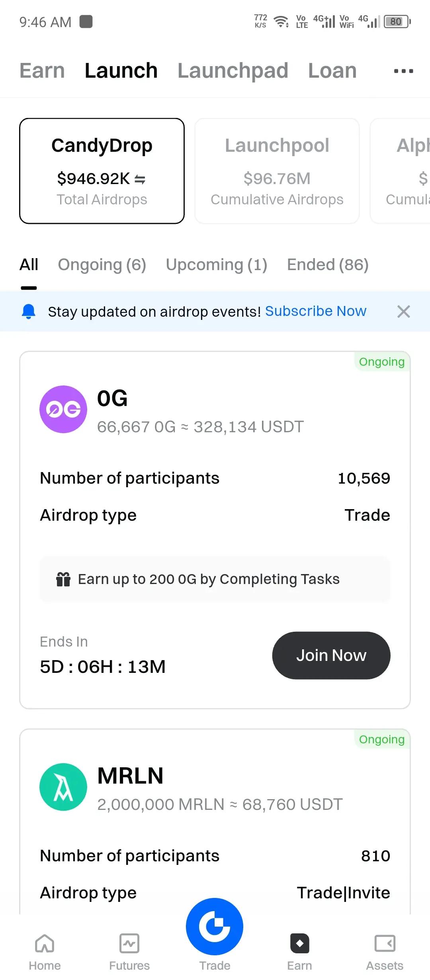
Task: Open the Futures chart icon
Action: (129, 943)
